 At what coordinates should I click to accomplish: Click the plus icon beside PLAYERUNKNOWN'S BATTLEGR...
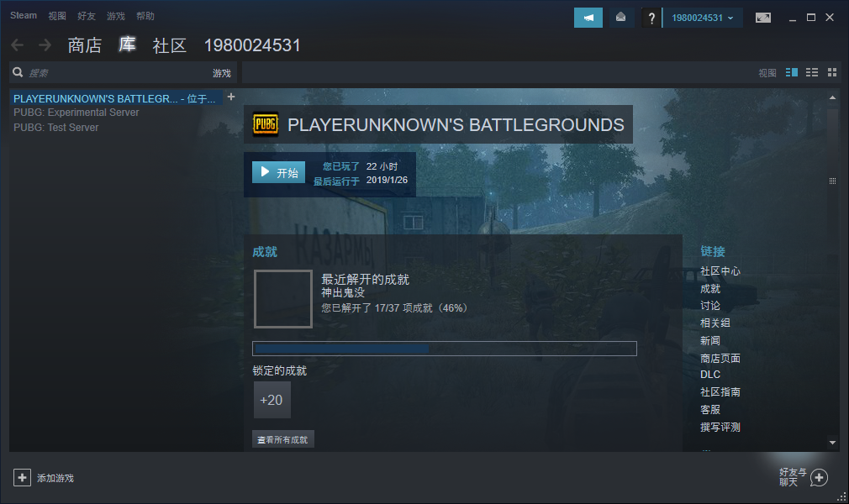tap(231, 97)
